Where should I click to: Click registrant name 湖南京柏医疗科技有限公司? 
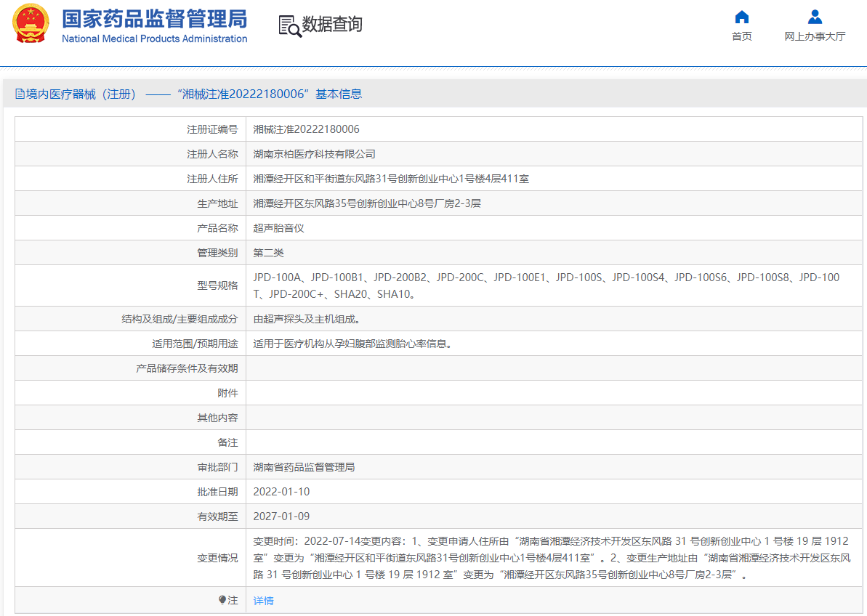pos(314,154)
